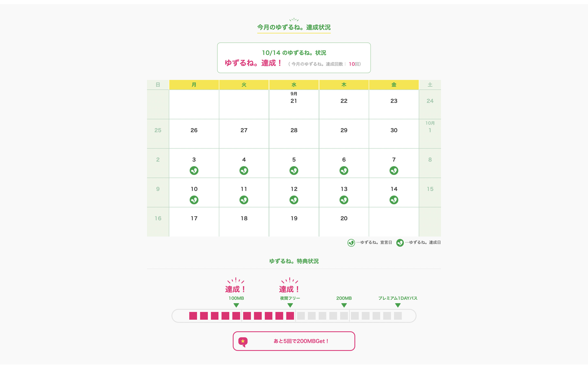Click the 10/14 のゆずるね。状況 status box
The width and height of the screenshot is (588, 367).
294,58
